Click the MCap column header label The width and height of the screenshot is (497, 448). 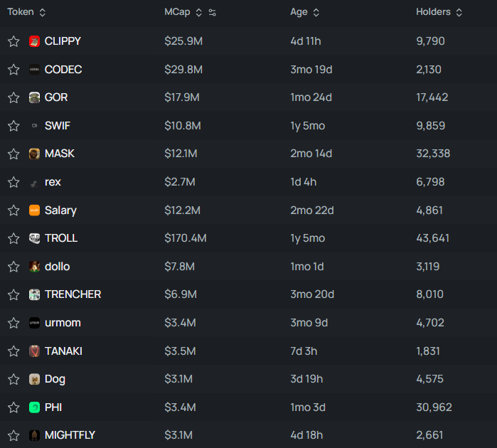(x=177, y=12)
